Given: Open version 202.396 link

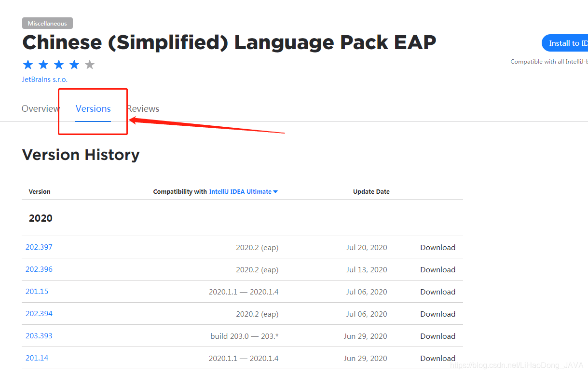Looking at the screenshot, I should (x=39, y=269).
